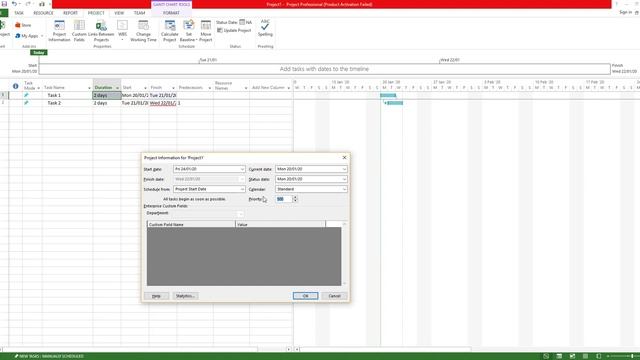Increase the Priority value with the up spinner

tap(295, 197)
